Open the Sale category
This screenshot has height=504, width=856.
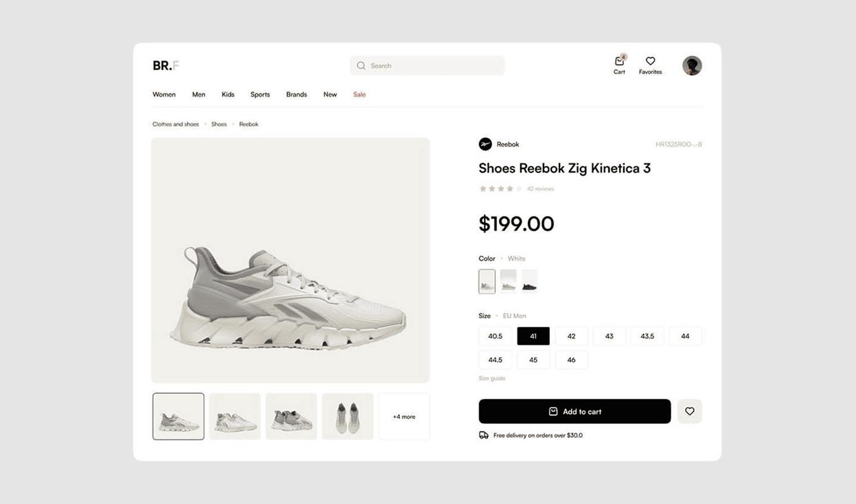coord(359,95)
